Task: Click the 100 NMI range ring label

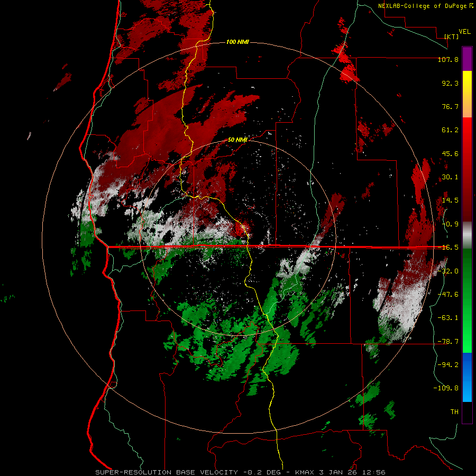Action: 237,42
